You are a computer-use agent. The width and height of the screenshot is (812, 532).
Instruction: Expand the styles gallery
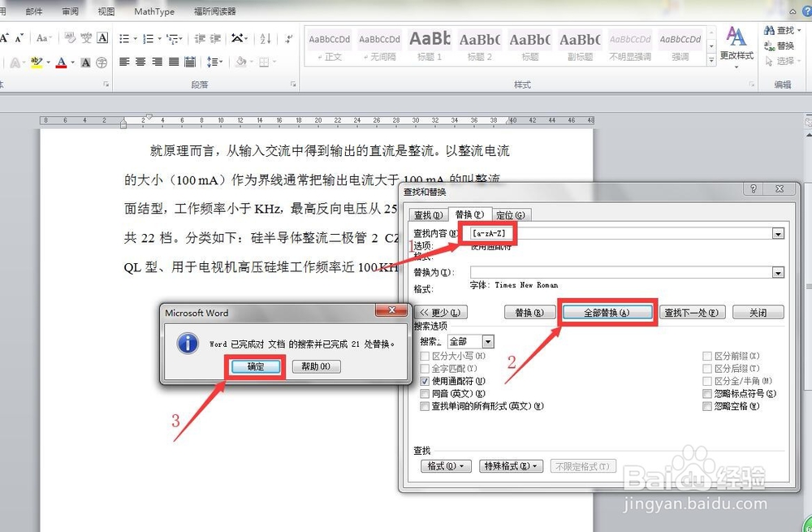tap(711, 61)
